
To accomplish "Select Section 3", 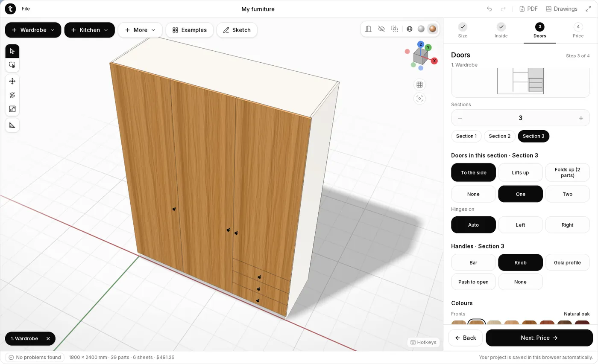I will click(534, 136).
